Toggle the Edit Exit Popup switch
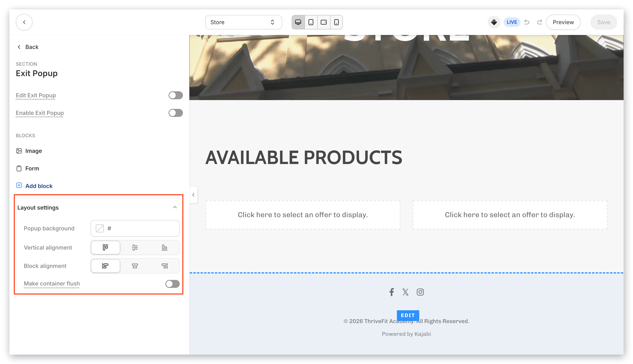 175,95
